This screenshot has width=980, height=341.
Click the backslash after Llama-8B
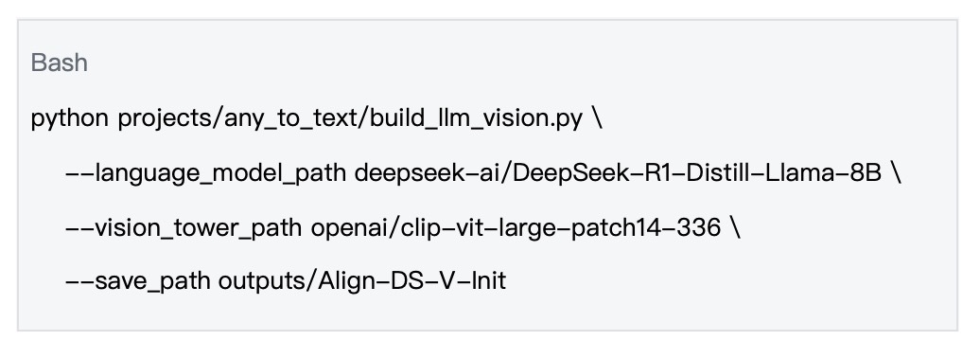pos(896,172)
